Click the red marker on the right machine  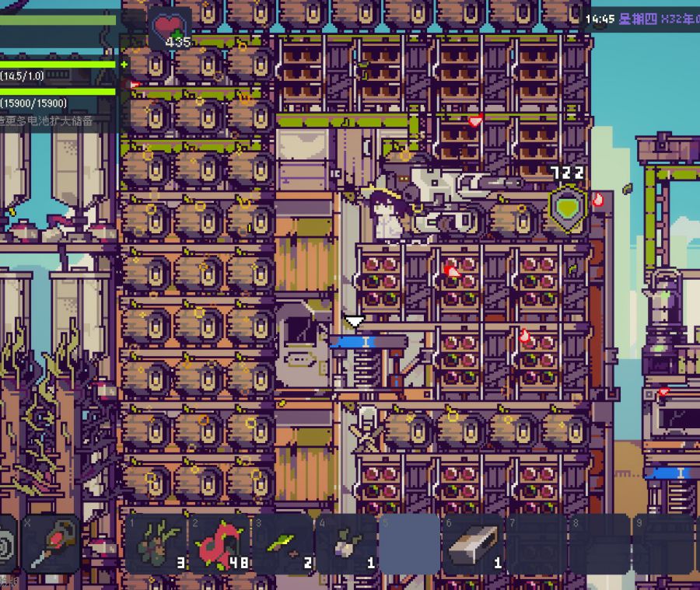pos(663,392)
